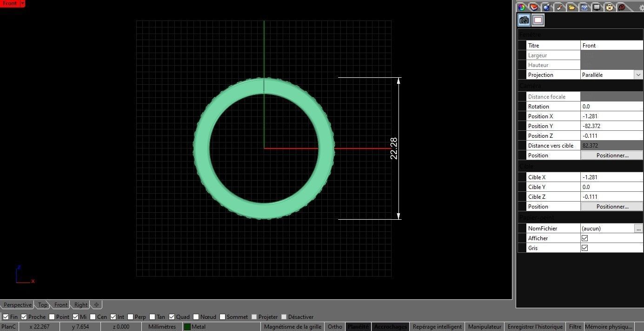Enable the Tan object snap checkbox
This screenshot has height=331, width=644.
[152, 317]
